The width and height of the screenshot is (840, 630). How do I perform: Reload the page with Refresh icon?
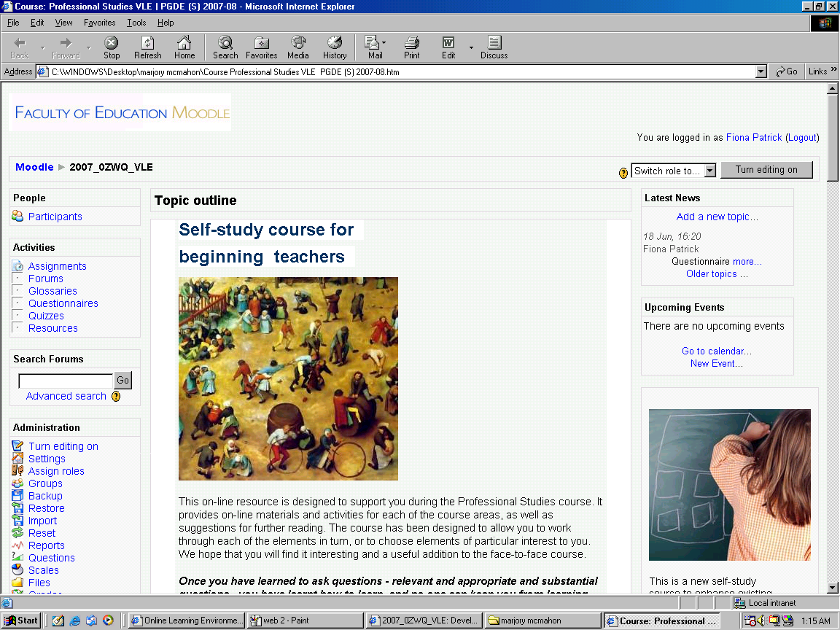pyautogui.click(x=148, y=47)
